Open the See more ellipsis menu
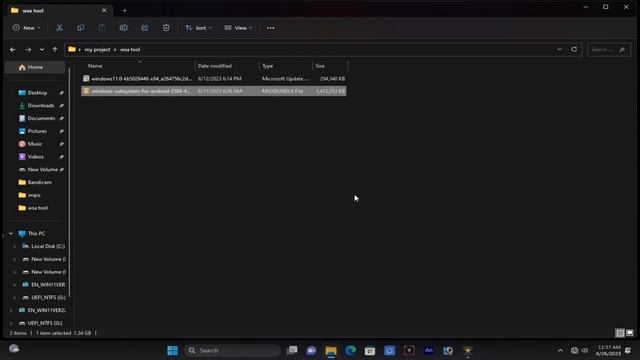 (271, 28)
